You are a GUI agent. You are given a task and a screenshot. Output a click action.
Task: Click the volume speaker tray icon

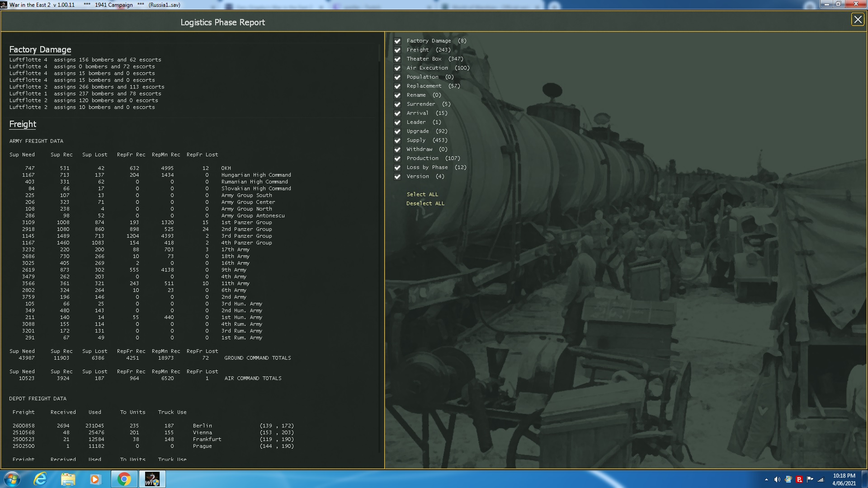pos(777,479)
